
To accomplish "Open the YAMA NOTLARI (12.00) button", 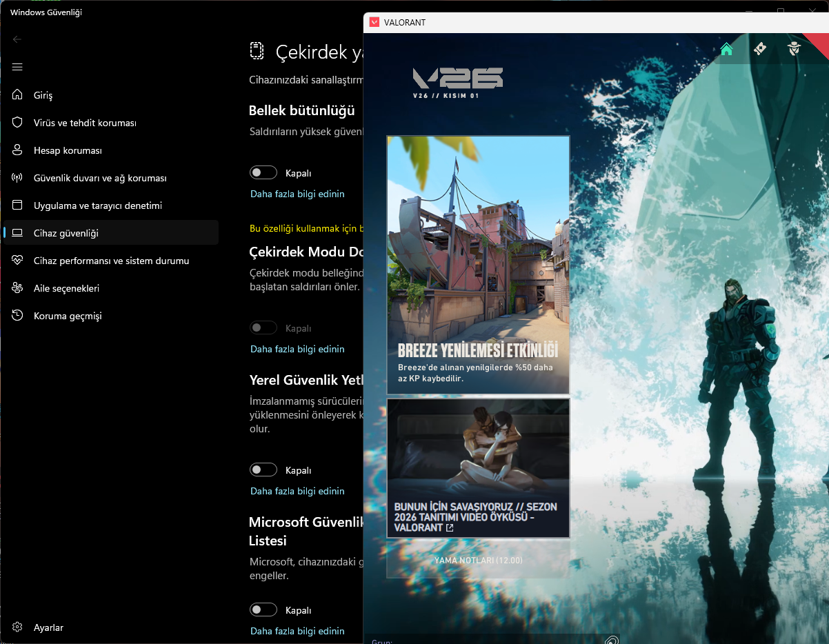I will [x=479, y=561].
